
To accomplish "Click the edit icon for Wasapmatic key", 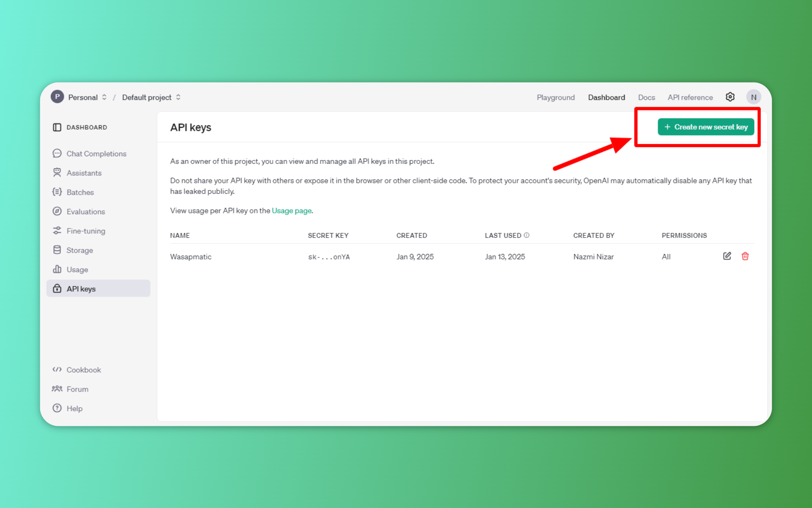I will point(727,256).
